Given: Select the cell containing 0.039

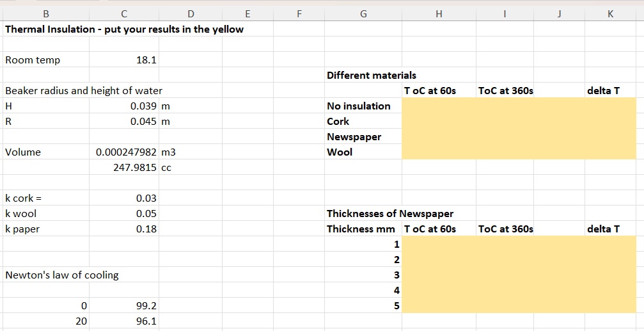Looking at the screenshot, I should click(124, 106).
